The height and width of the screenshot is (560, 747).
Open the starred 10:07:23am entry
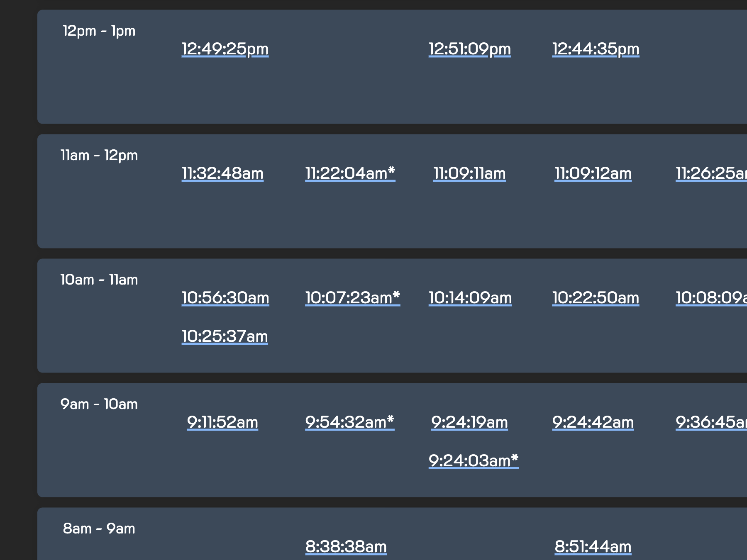[352, 297]
